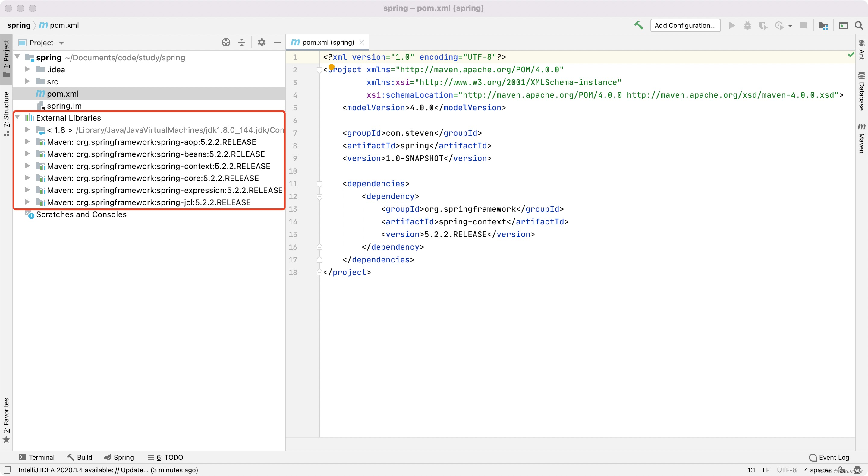The height and width of the screenshot is (476, 868).
Task: Click the Search Everywhere magnifier
Action: [859, 25]
